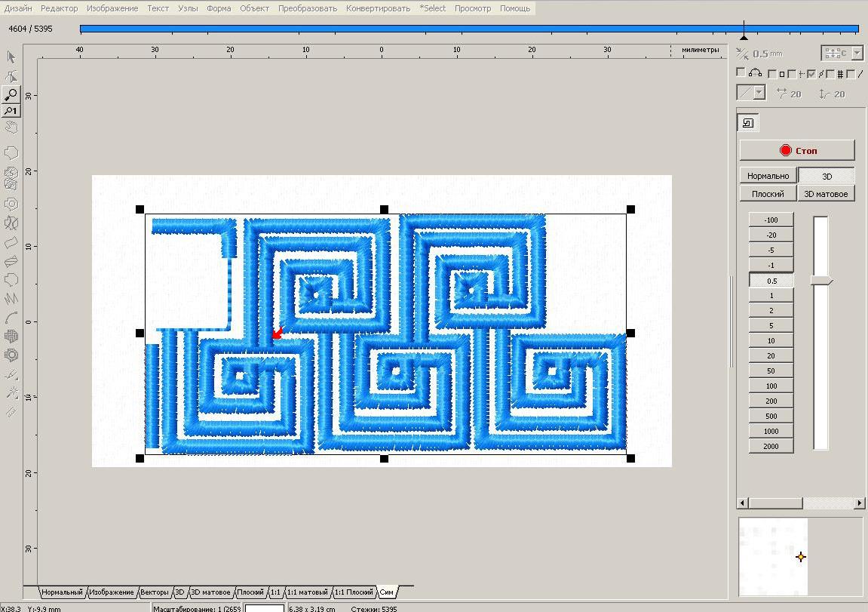Switch view to 3D матовое mode

[826, 194]
